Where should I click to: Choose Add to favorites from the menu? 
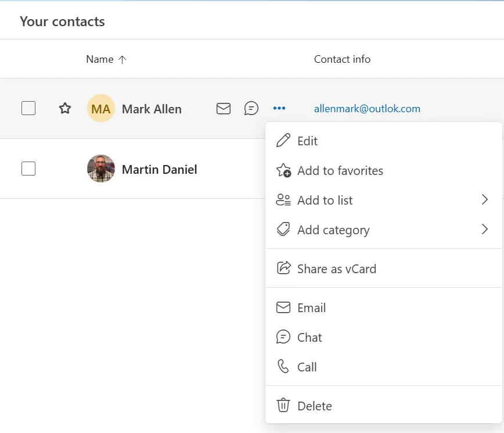[340, 170]
